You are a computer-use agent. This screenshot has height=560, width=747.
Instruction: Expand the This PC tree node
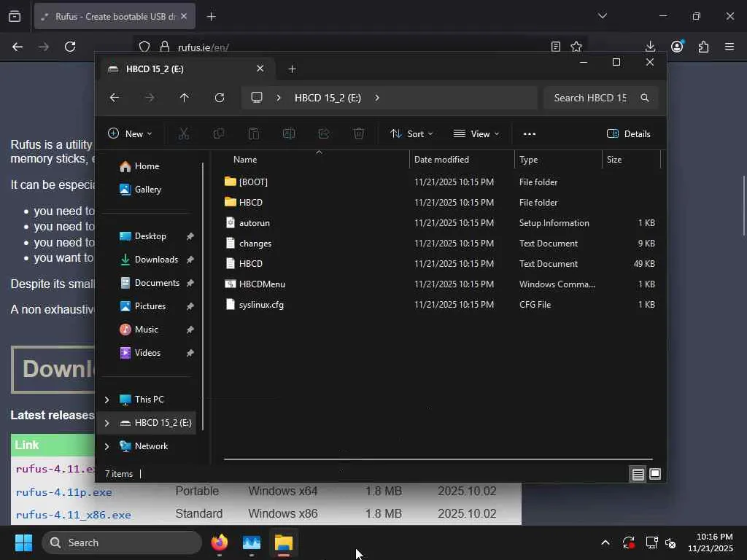pos(107,400)
